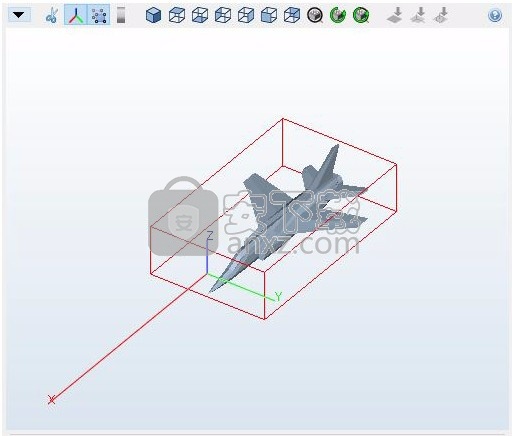Switch to the left face view cube
512x436 pixels.
pos(223,15)
